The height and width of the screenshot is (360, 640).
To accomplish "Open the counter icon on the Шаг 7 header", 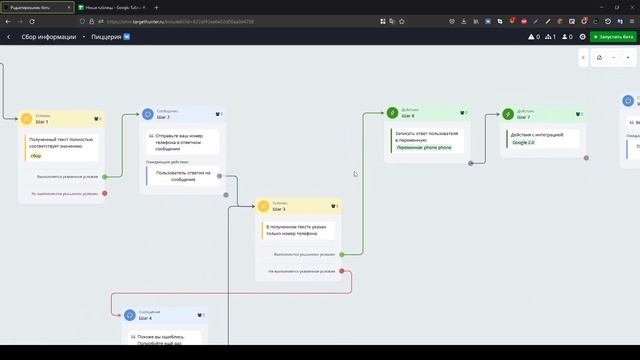I will pos(579,114).
